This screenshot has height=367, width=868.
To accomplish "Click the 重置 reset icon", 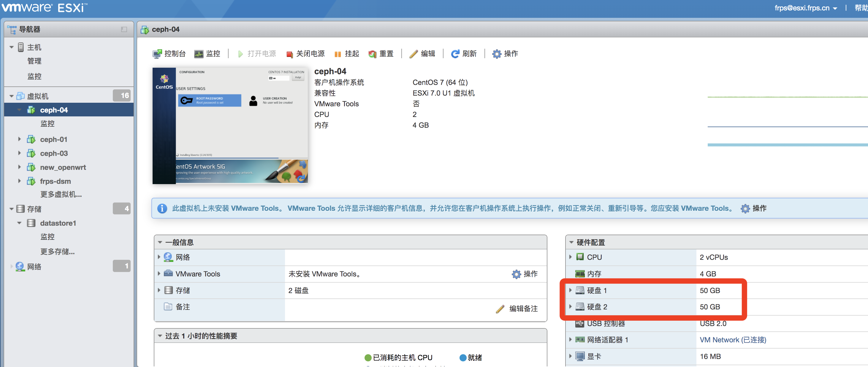I will 372,54.
